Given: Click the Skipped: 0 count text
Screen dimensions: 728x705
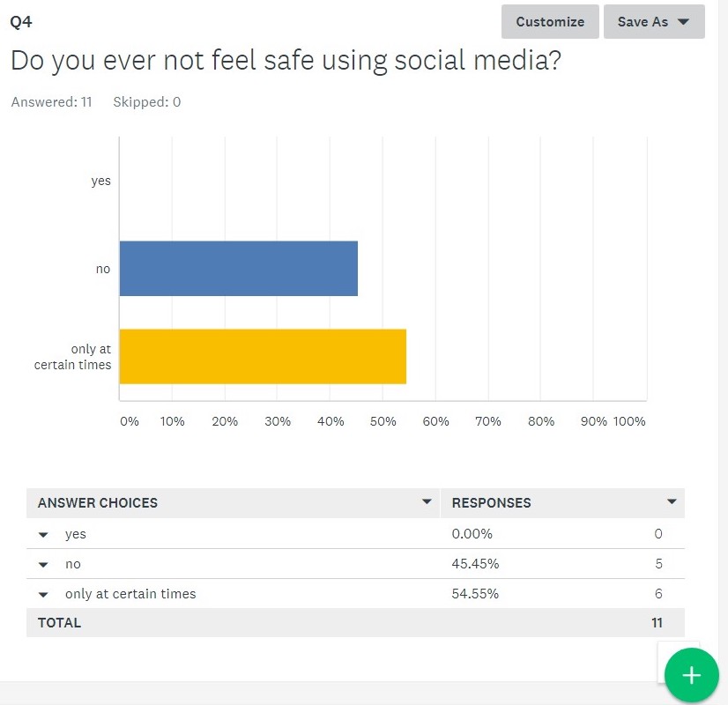Looking at the screenshot, I should click(147, 102).
